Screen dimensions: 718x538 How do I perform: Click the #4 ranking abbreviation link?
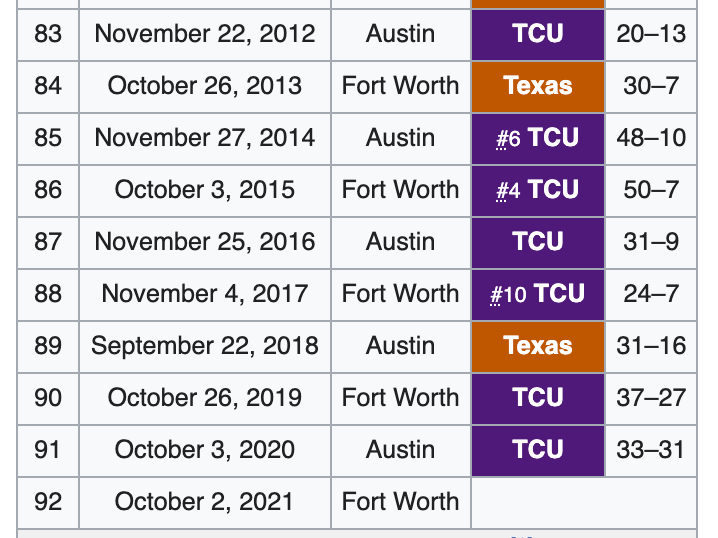point(501,191)
